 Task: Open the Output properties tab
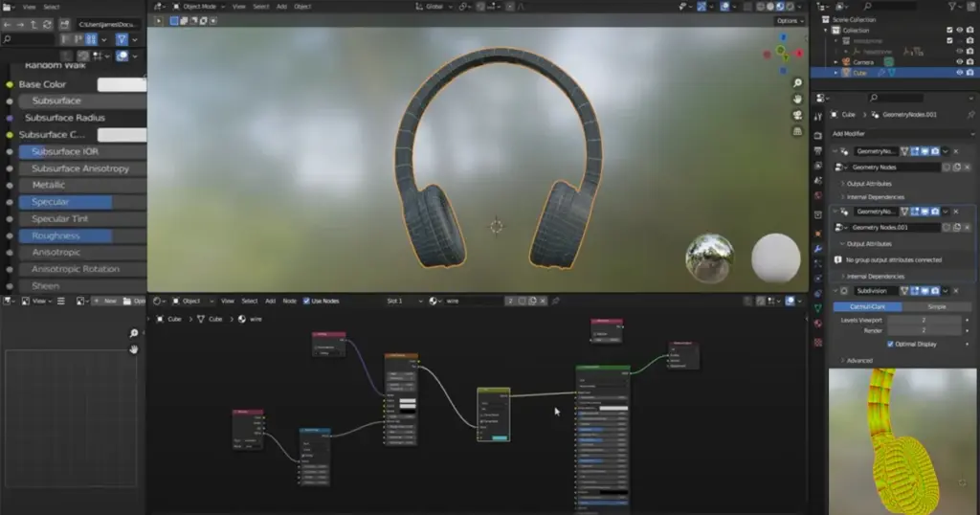tap(818, 150)
